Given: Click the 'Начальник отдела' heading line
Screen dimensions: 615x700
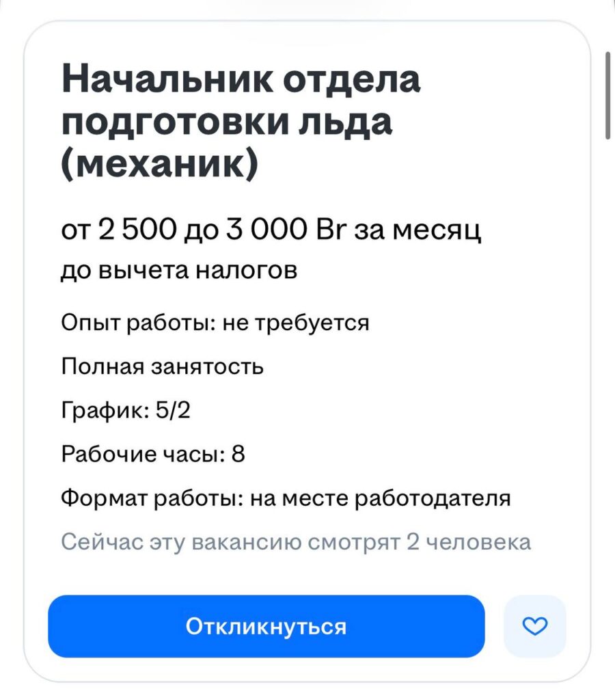Looking at the screenshot, I should click(241, 81).
